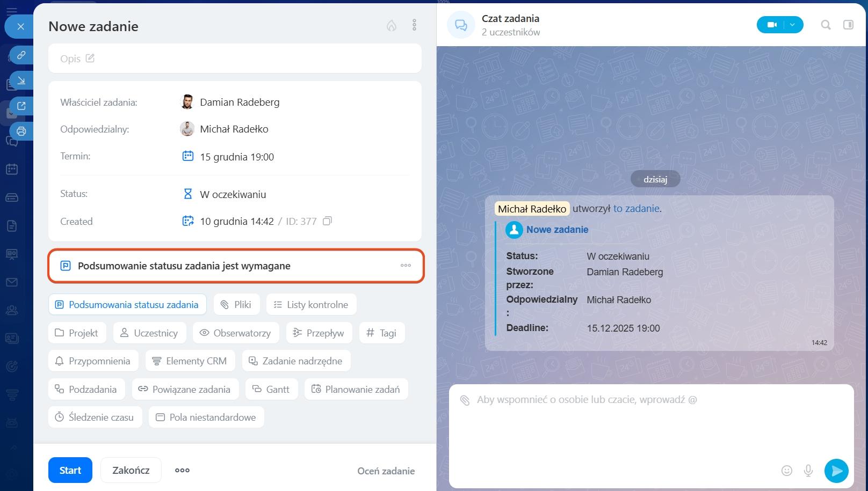Viewport: 868px width, 491px height.
Task: Click the Zakończ button
Action: [131, 470]
